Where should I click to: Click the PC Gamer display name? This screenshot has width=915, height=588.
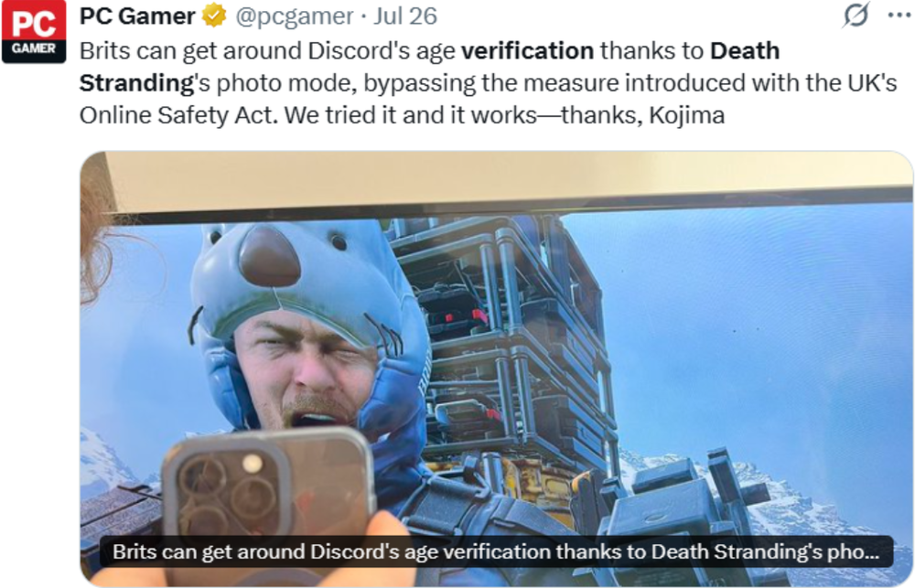point(137,16)
